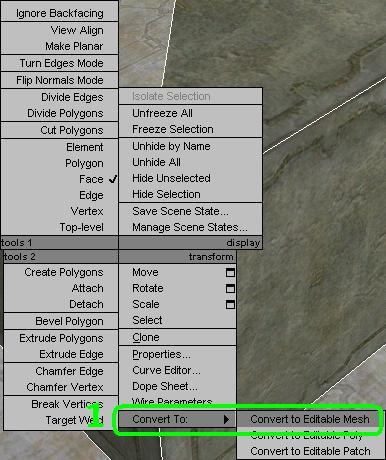Open the Curve Editor
Image resolution: width=386 pixels, height=460 pixels.
[166, 370]
